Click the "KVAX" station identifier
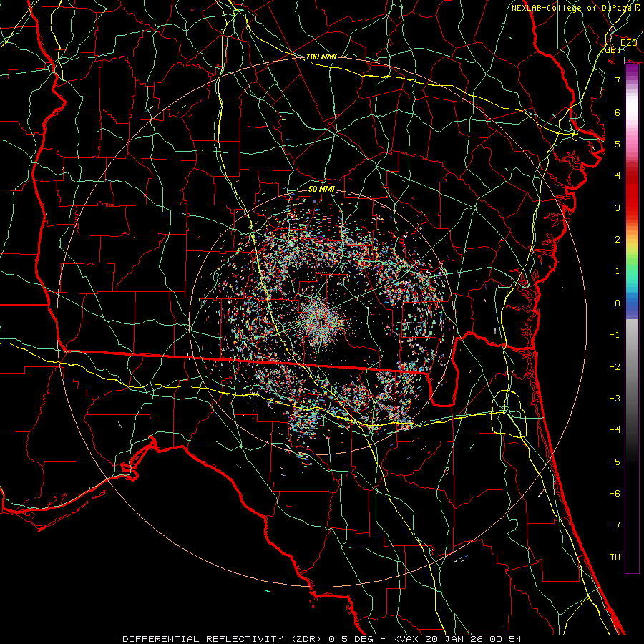This screenshot has height=644, width=644. tap(406, 639)
